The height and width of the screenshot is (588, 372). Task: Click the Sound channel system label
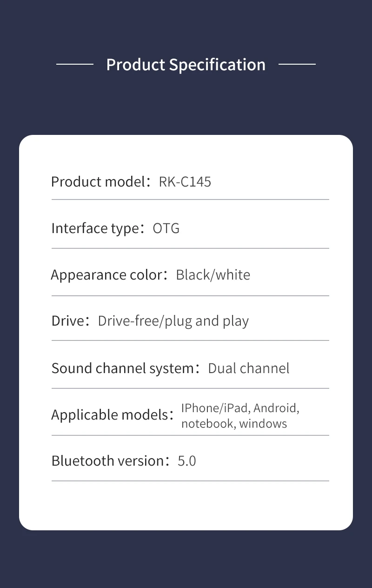(x=122, y=368)
